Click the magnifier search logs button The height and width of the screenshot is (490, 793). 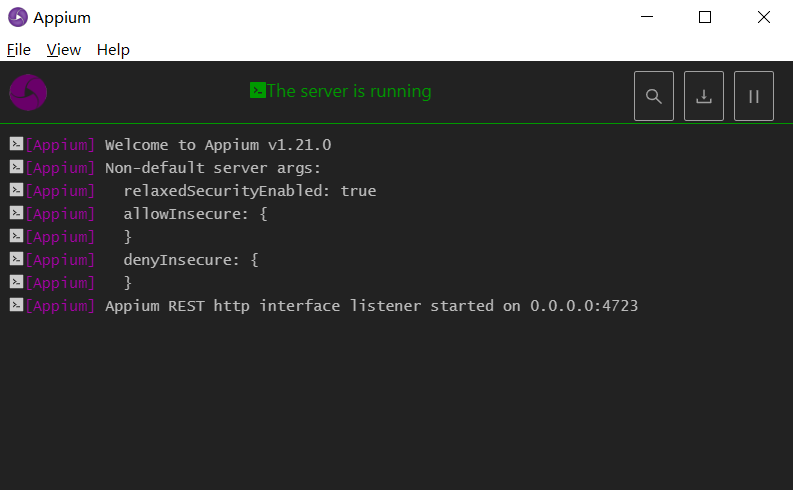point(654,96)
